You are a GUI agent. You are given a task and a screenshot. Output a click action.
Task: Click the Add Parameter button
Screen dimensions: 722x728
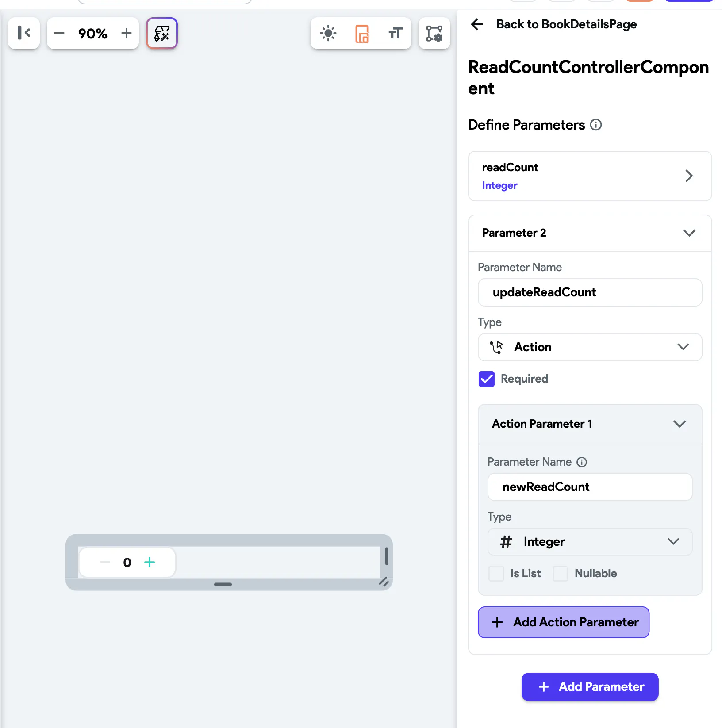pyautogui.click(x=590, y=687)
